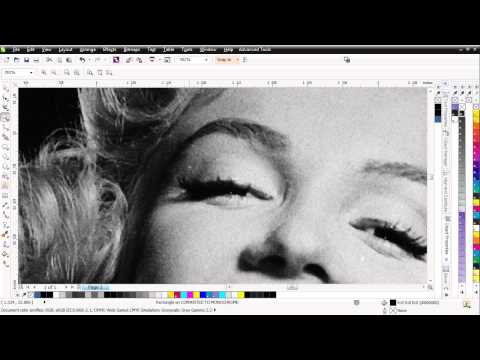Select the Crop tool in toolbox

[x=6, y=108]
